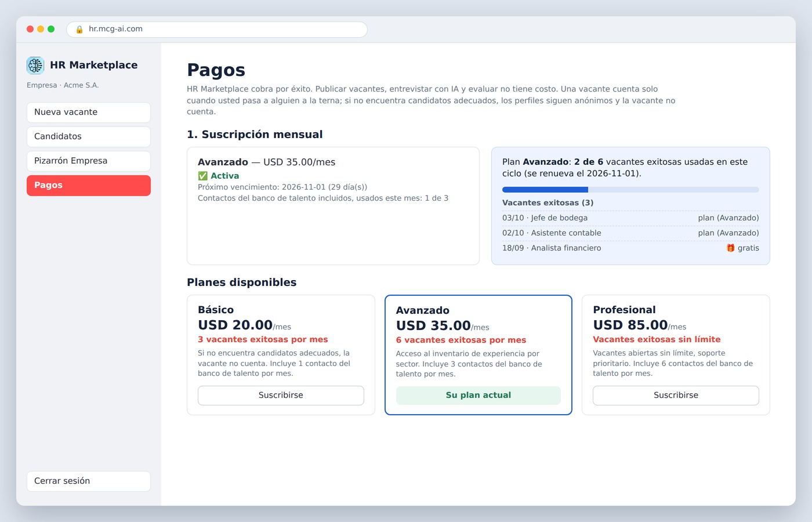Subscribe to the Profesional plan
812x522 pixels.
[x=676, y=396]
